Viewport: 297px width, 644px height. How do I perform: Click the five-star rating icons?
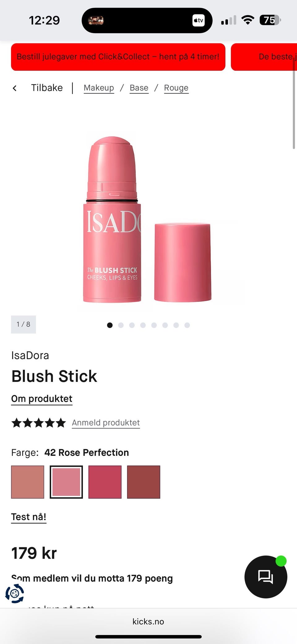point(39,423)
